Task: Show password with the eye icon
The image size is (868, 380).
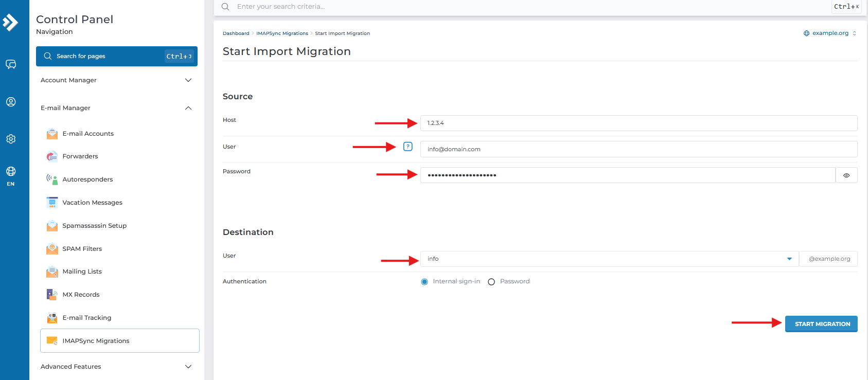Action: [x=846, y=175]
